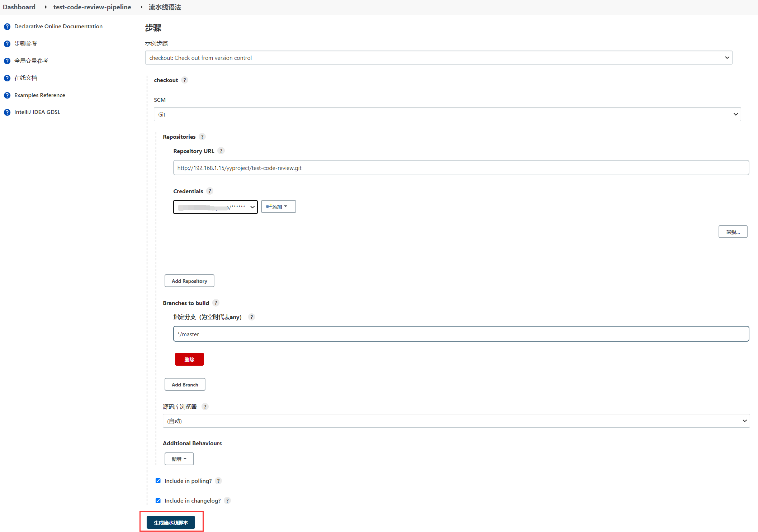The width and height of the screenshot is (758, 532).
Task: Open help for Repository URL field
Action: 221,151
